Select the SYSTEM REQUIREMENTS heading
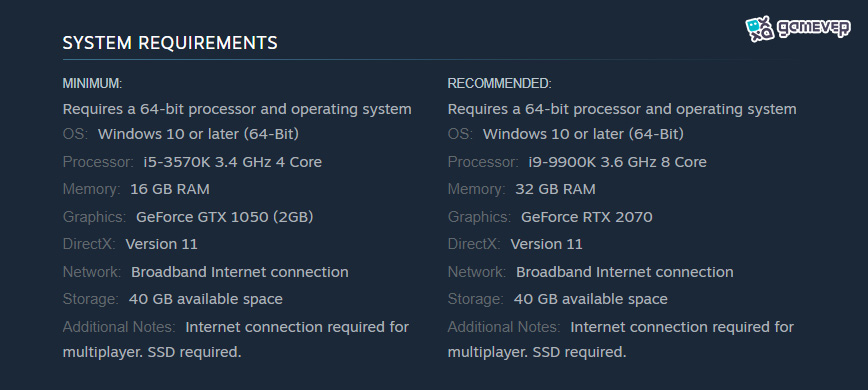Image resolution: width=868 pixels, height=390 pixels. [x=170, y=43]
